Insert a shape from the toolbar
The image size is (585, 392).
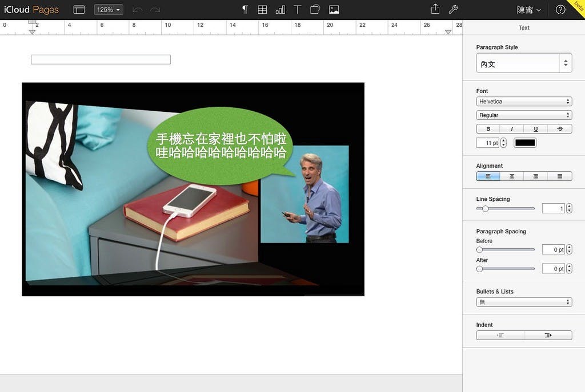coord(315,9)
